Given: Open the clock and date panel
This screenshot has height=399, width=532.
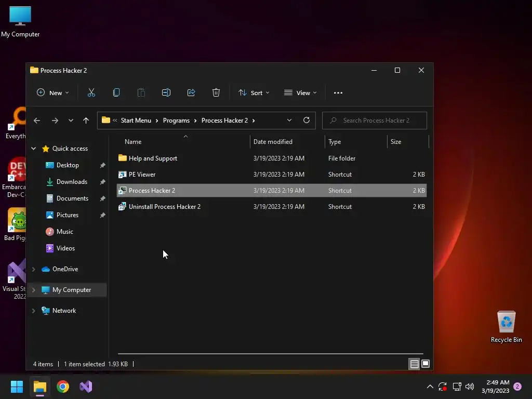Looking at the screenshot, I should (x=495, y=387).
